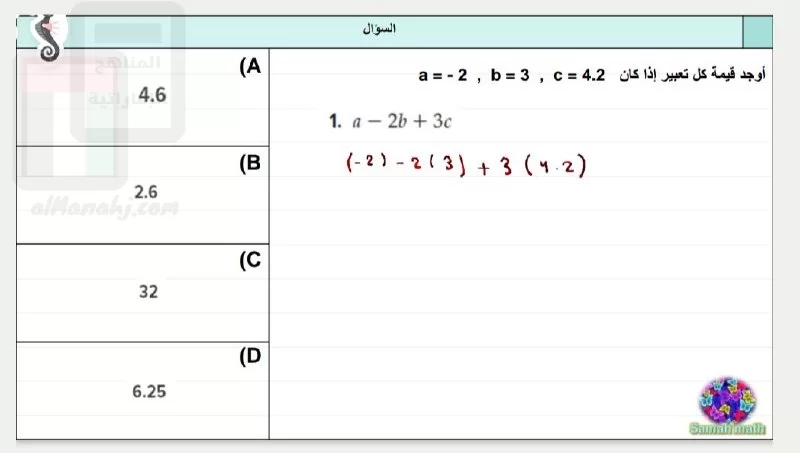The image size is (800, 453).
Task: Click the teal box right of header
Action: pyautogui.click(x=758, y=32)
